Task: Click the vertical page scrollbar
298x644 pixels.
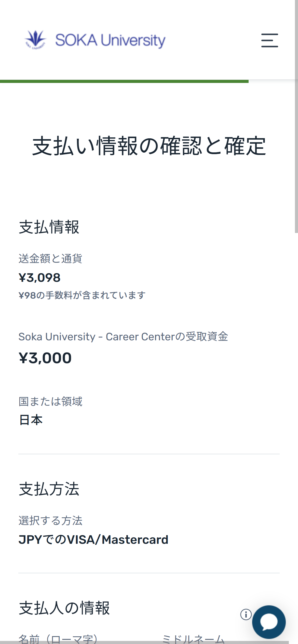Action: (x=296, y=117)
